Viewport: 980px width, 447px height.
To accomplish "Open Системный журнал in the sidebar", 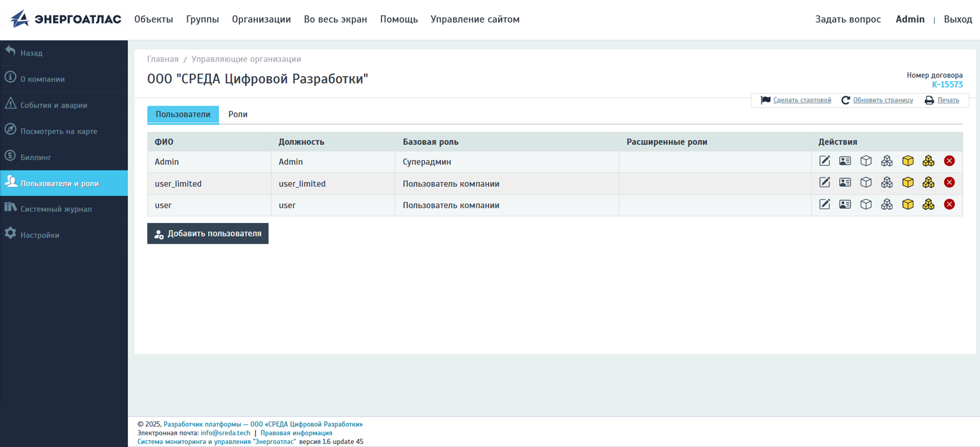I will click(x=56, y=209).
